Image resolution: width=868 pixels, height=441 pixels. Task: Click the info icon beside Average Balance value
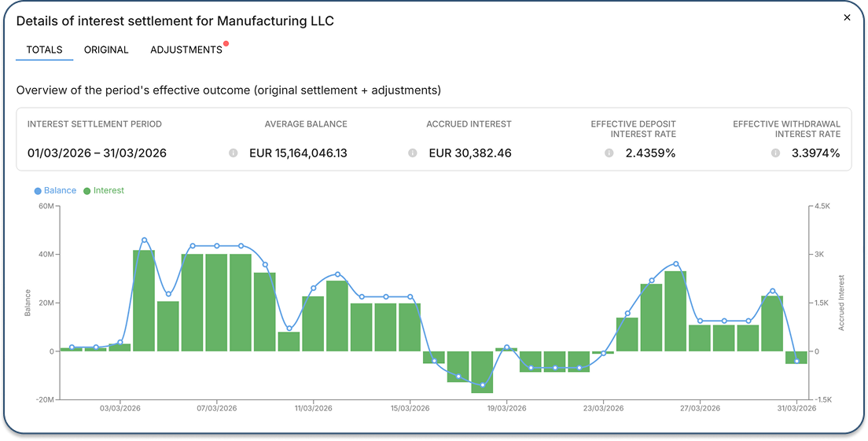tap(233, 153)
